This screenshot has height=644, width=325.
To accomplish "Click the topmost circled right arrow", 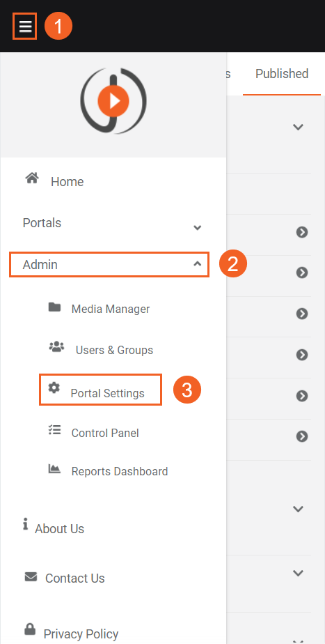I will pyautogui.click(x=302, y=232).
